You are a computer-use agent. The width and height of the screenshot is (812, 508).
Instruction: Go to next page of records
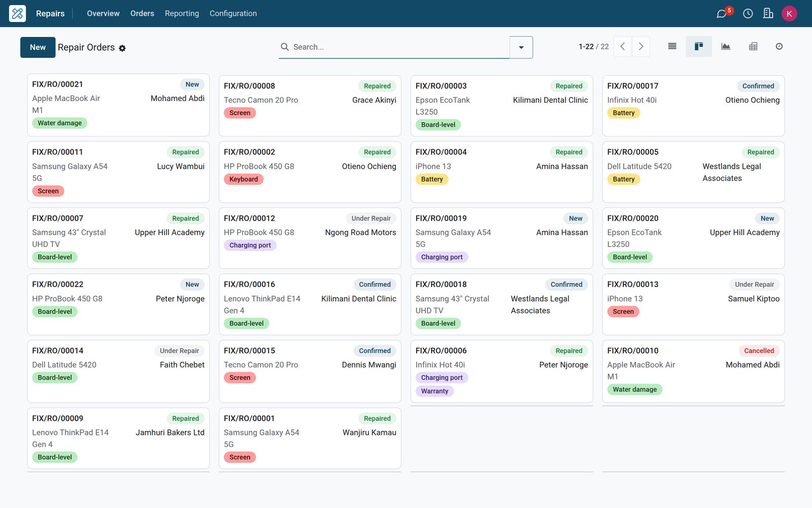641,46
